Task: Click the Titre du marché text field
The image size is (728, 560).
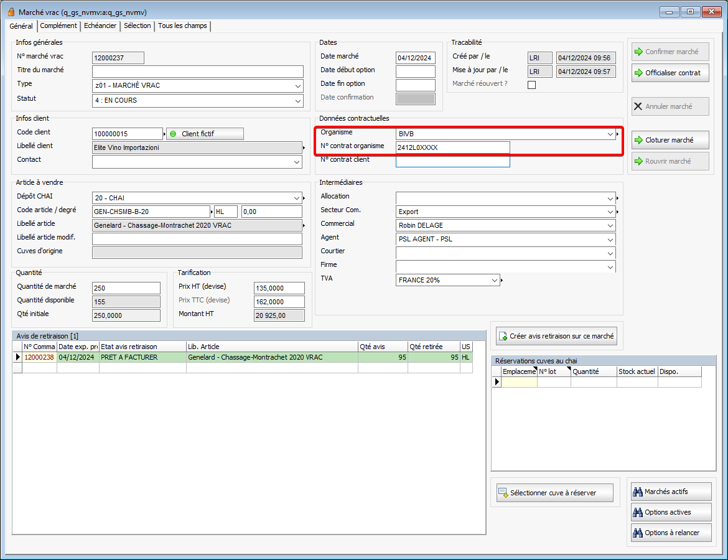Action: tap(197, 72)
